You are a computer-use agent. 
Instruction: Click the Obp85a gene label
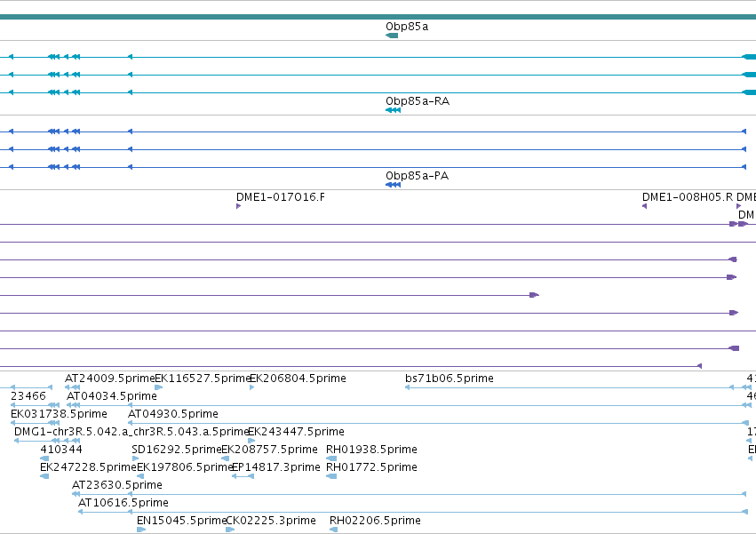click(407, 27)
